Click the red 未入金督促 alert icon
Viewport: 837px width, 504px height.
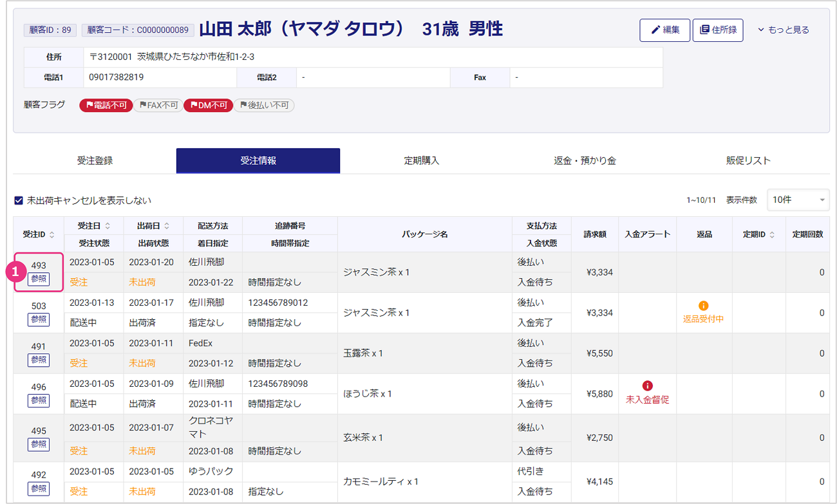(647, 386)
